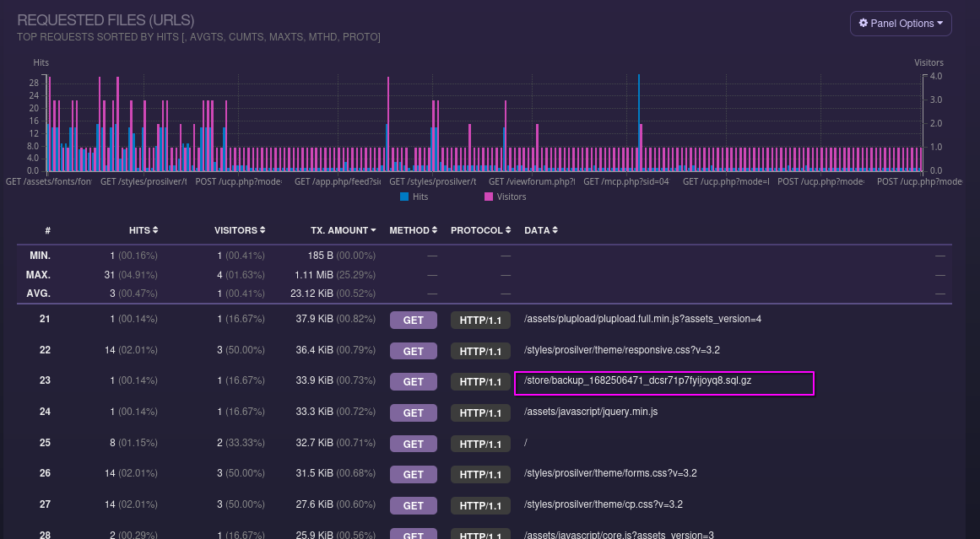Screen dimensions: 980x539
Task: Click HTTP/1.1 badge in row 22
Action: point(480,351)
